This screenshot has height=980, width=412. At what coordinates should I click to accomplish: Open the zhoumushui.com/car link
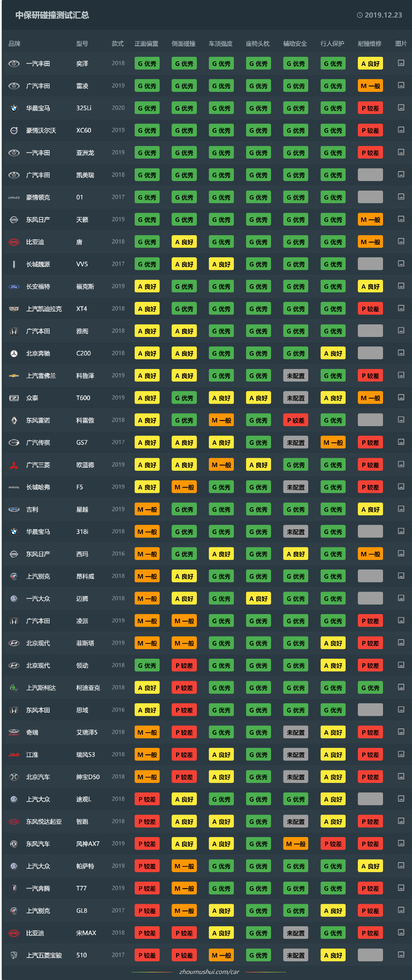209,972
